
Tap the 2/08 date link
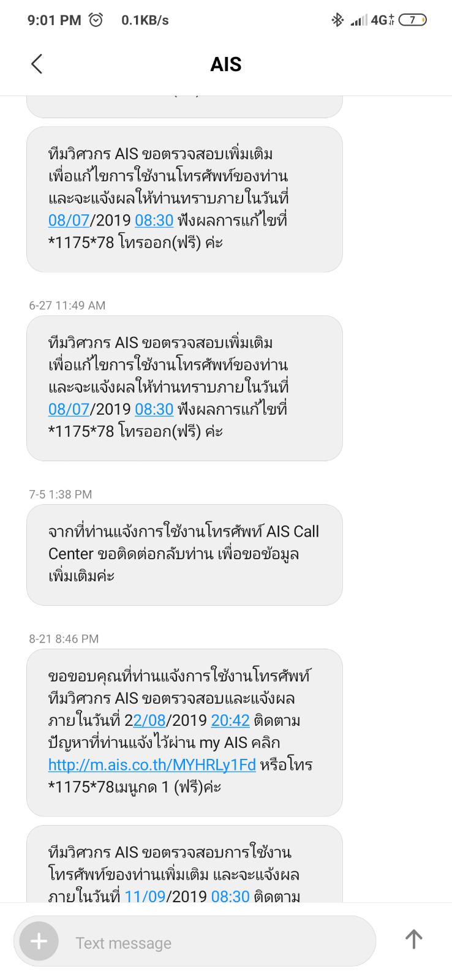click(150, 720)
